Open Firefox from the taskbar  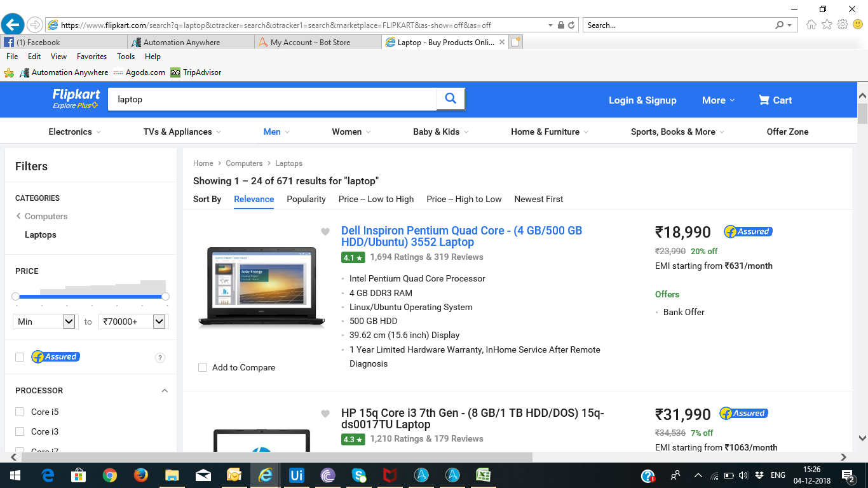point(141,475)
